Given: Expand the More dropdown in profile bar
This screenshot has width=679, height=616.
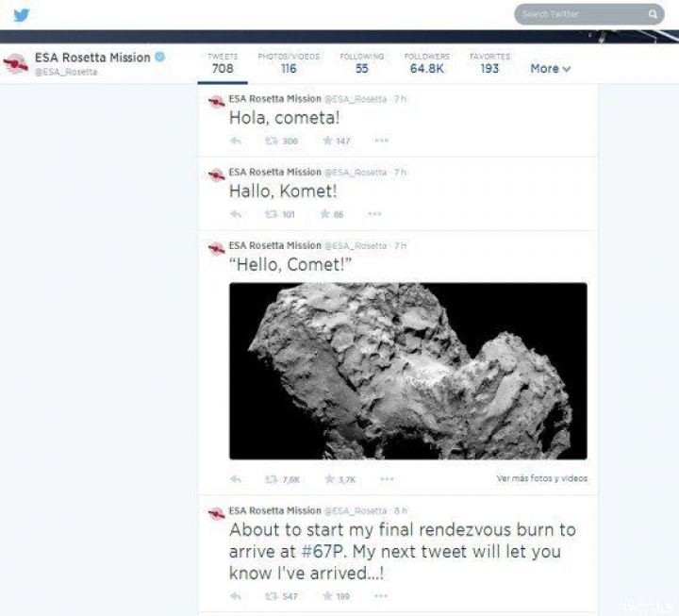Looking at the screenshot, I should pos(550,69).
